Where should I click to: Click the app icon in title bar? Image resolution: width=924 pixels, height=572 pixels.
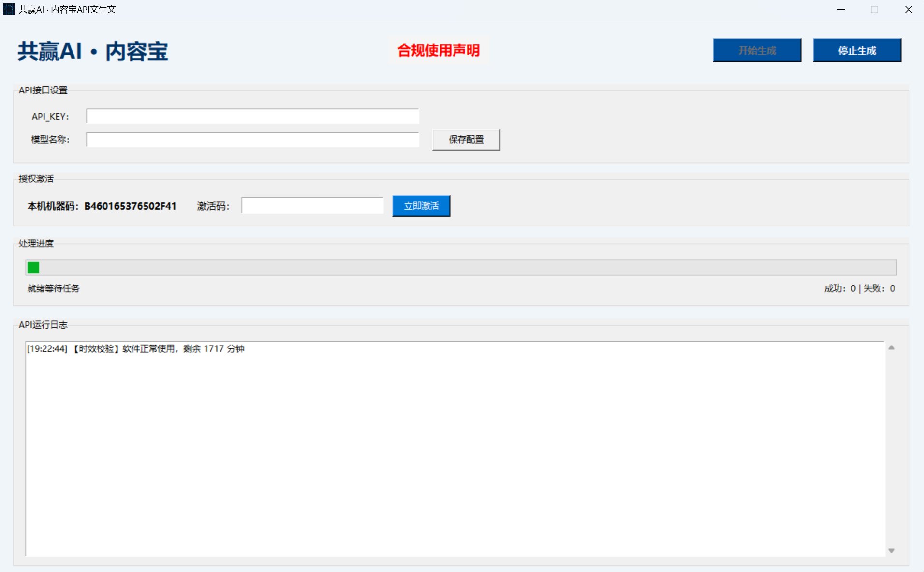8,9
